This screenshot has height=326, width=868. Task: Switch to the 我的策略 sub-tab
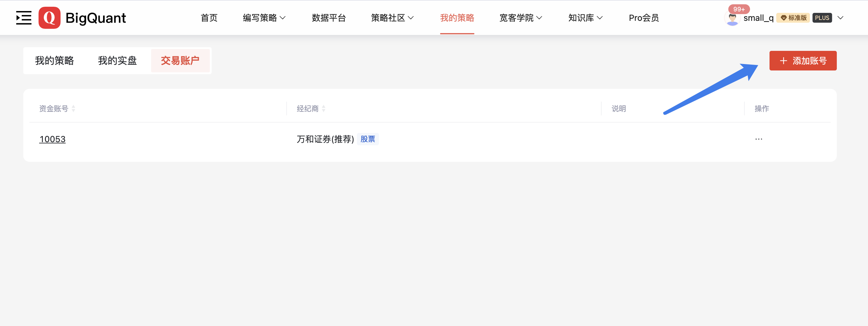pos(54,61)
